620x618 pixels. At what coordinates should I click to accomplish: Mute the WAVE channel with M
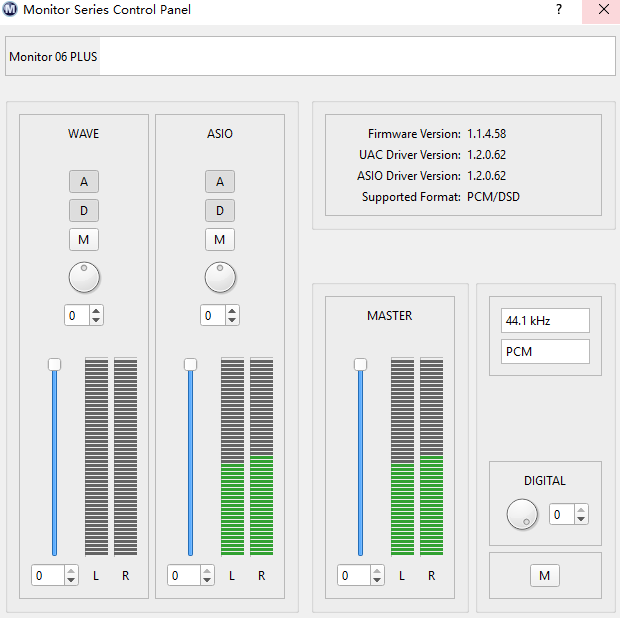click(84, 239)
